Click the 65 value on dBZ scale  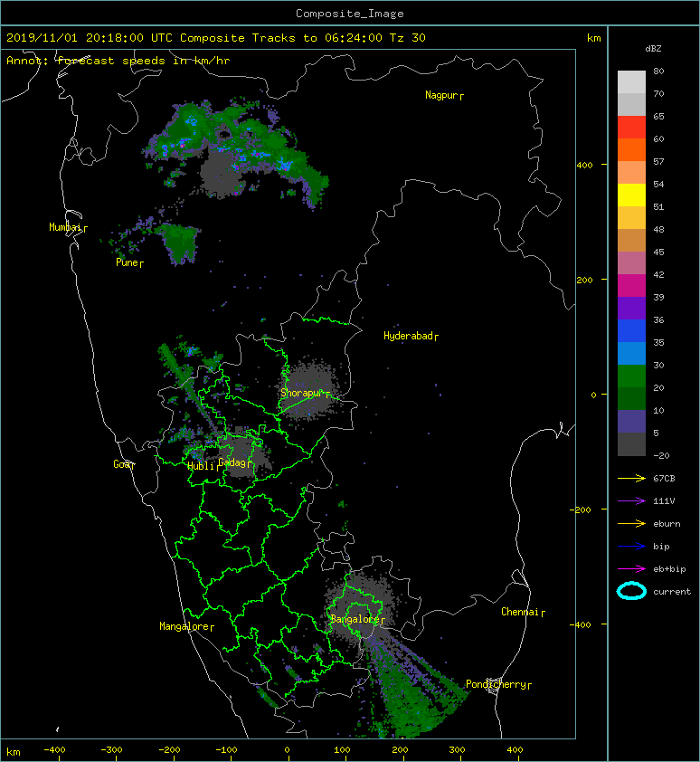[x=658, y=116]
